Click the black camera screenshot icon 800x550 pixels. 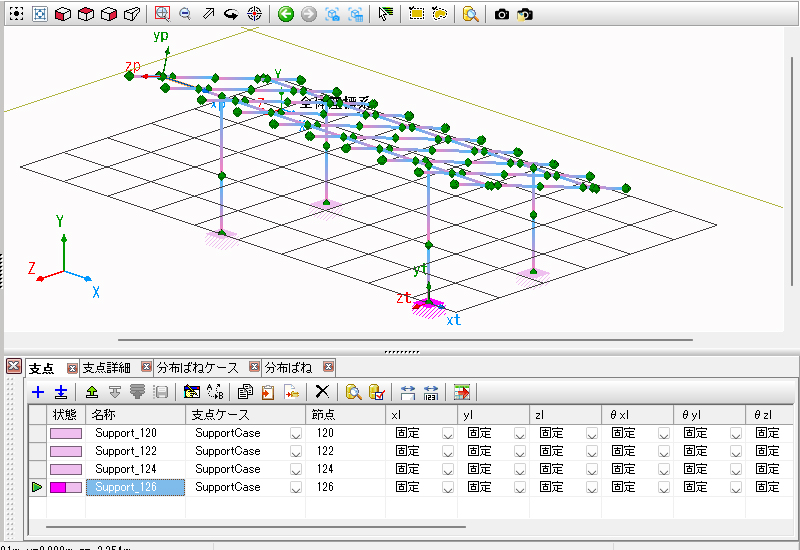(x=502, y=15)
